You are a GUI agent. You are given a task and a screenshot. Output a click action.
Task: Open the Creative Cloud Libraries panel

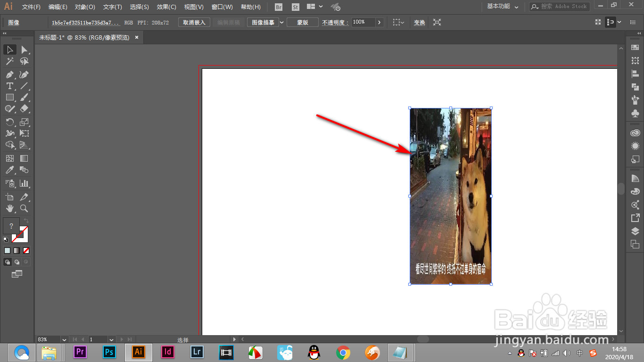pos(635,133)
